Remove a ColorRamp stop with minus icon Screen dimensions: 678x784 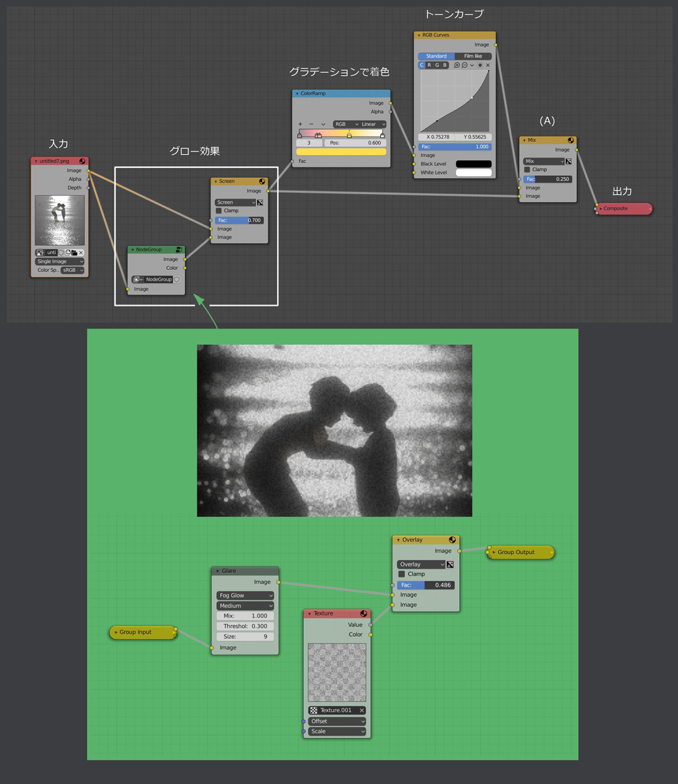(x=312, y=124)
